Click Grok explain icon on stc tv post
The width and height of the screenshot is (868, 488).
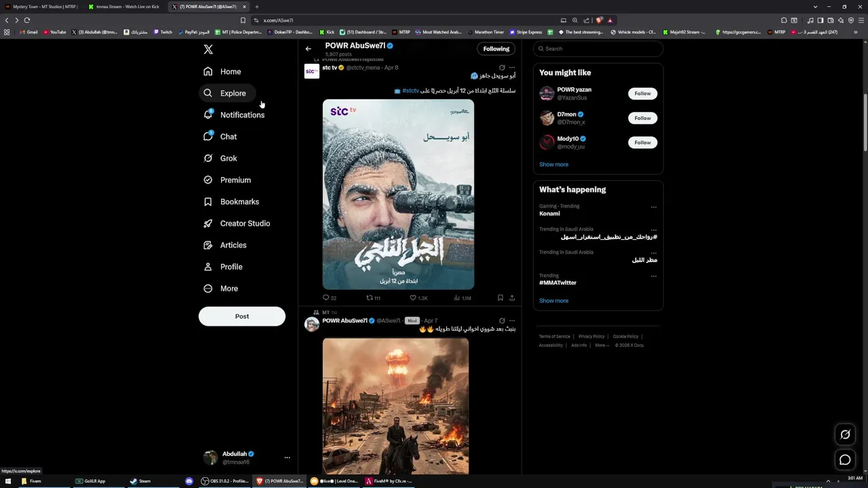coord(502,68)
